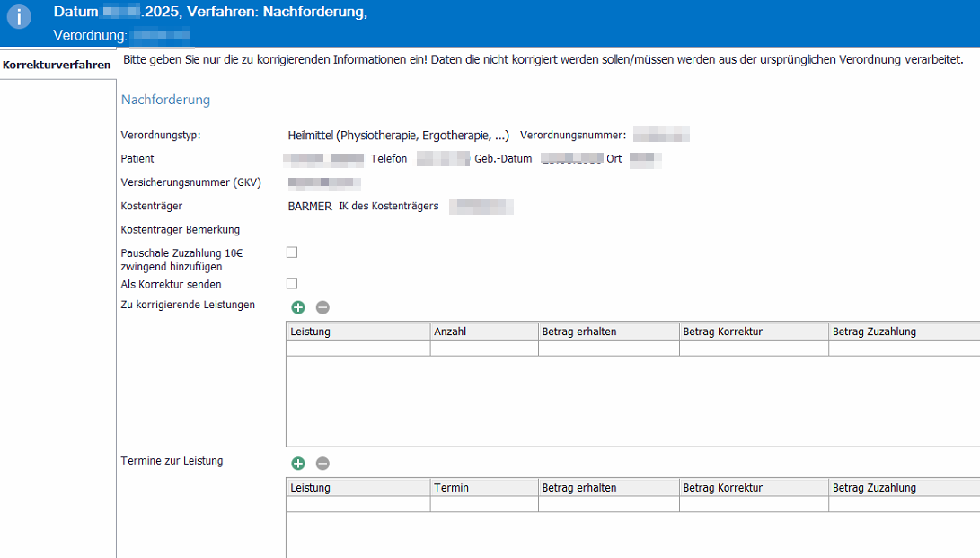Click the Heilmittel Verordnungstyp value

click(x=399, y=136)
